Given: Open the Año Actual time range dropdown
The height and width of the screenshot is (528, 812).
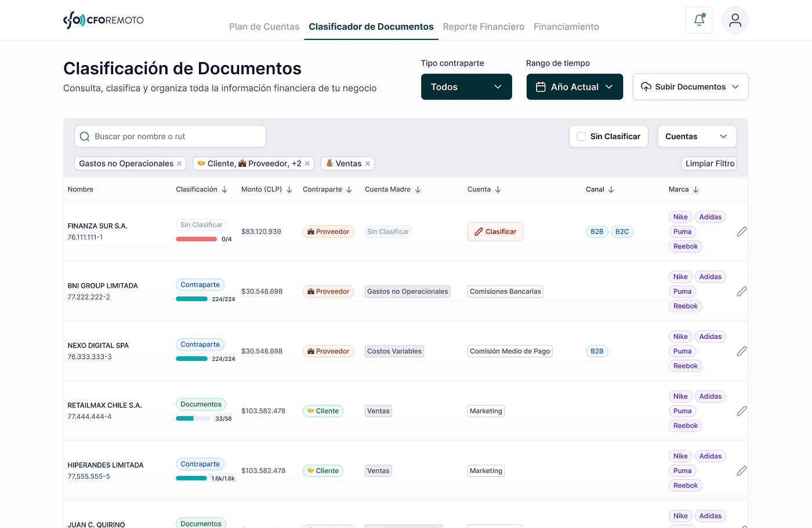Looking at the screenshot, I should click(574, 86).
